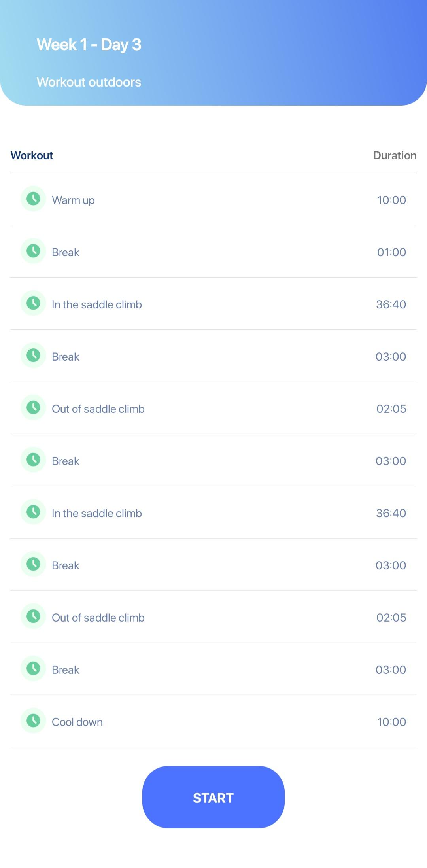Click the clock icon beside Warm up

pyautogui.click(x=33, y=199)
